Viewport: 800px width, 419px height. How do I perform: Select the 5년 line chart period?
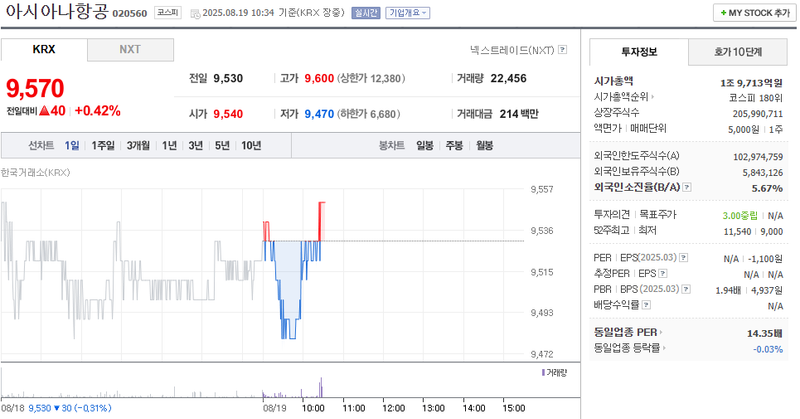(222, 146)
